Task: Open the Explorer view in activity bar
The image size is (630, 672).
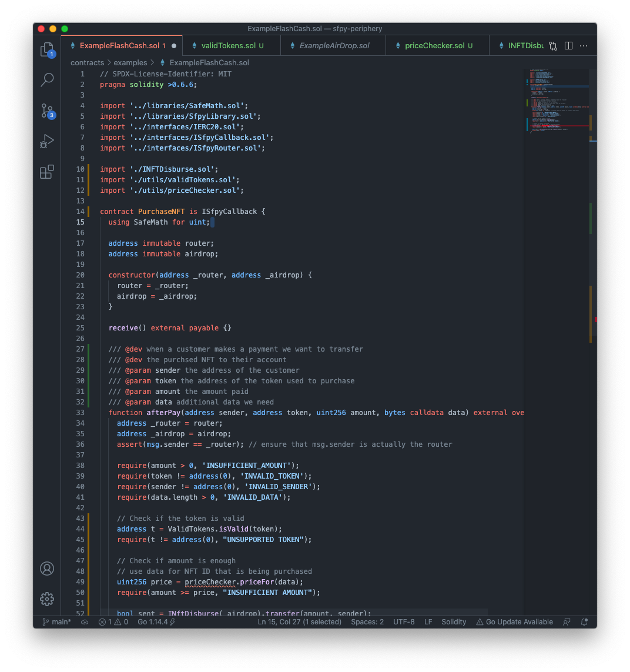Action: click(x=47, y=49)
